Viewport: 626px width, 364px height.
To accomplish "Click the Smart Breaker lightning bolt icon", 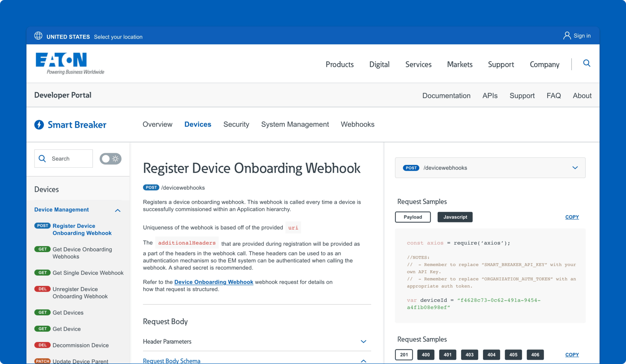I will (39, 125).
